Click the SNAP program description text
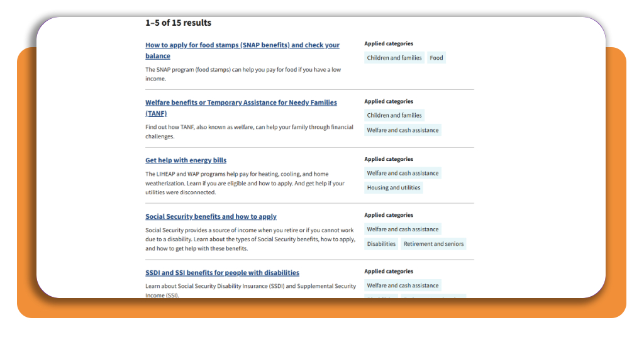644x337 pixels. click(243, 74)
